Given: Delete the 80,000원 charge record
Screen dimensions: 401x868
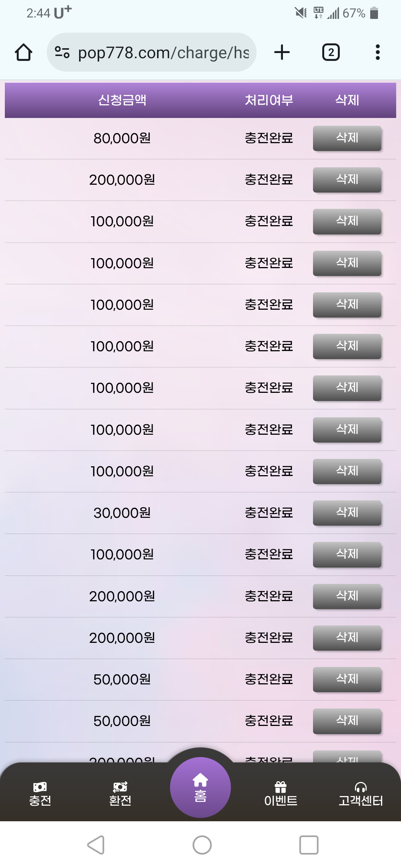Looking at the screenshot, I should pyautogui.click(x=347, y=138).
